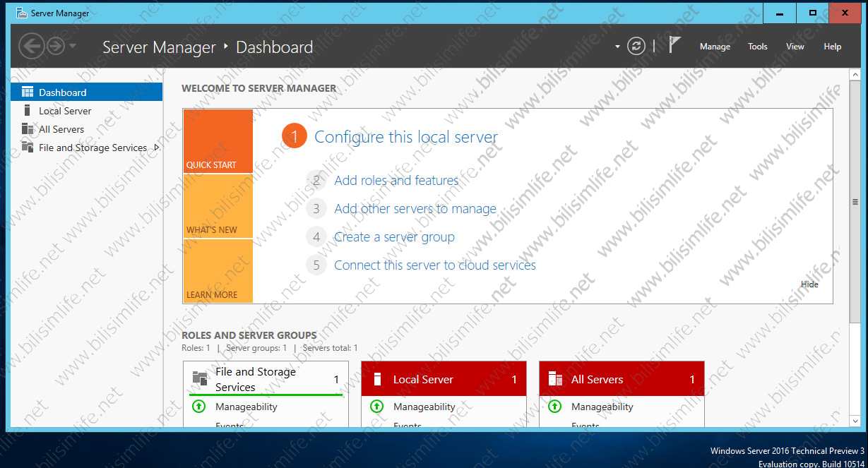Click the step 2 number circle
868x468 pixels.
(316, 180)
